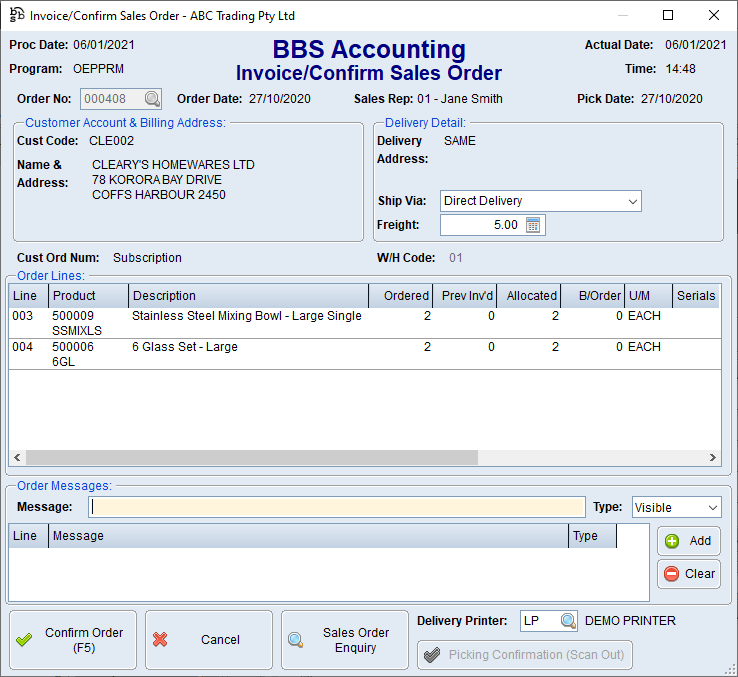Click the Freight amount field
738x677 pixels.
point(481,225)
